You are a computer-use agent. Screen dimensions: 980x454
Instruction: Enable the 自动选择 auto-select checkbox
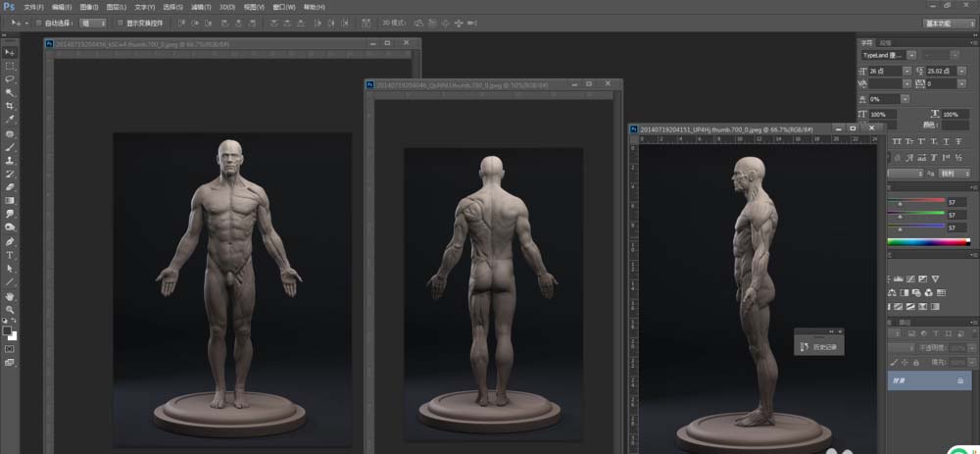tap(38, 23)
